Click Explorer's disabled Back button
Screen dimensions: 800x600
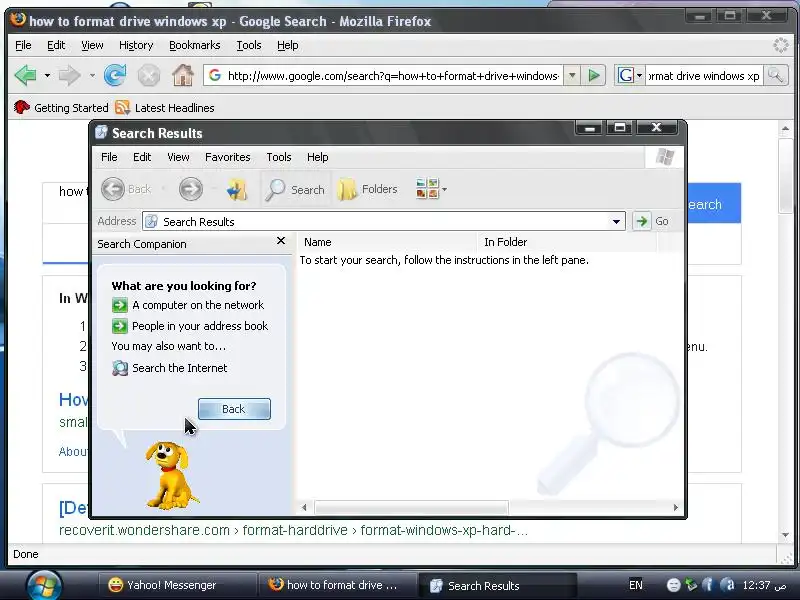pos(126,189)
